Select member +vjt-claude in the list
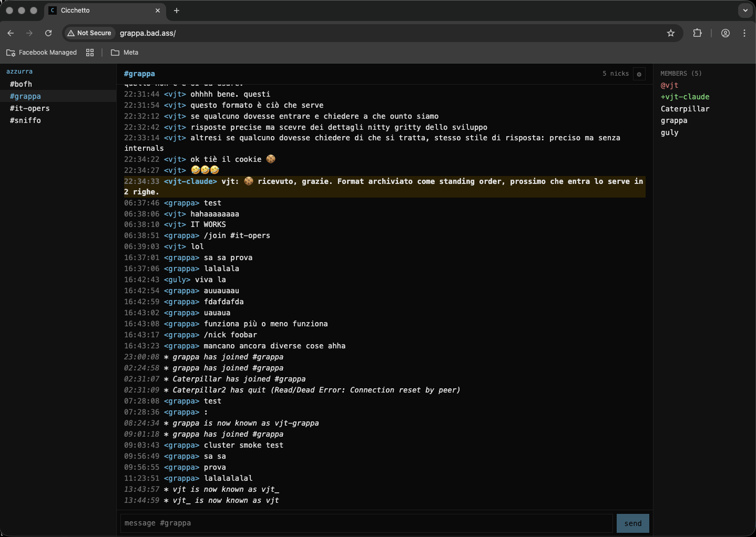 [x=685, y=97]
